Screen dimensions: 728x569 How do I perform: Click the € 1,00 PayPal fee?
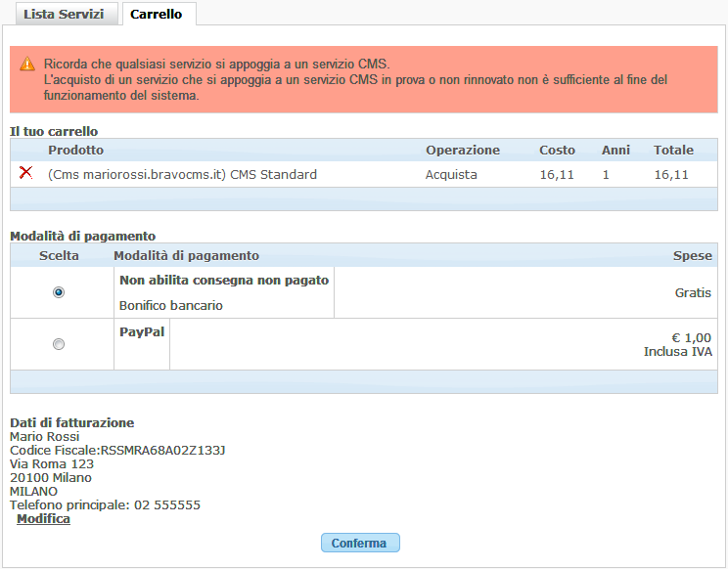coord(691,338)
